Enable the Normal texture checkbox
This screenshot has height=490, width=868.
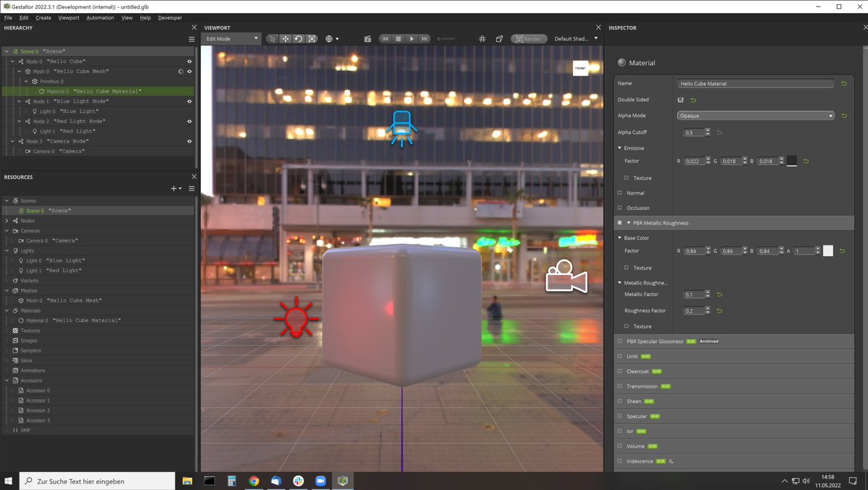(x=620, y=193)
